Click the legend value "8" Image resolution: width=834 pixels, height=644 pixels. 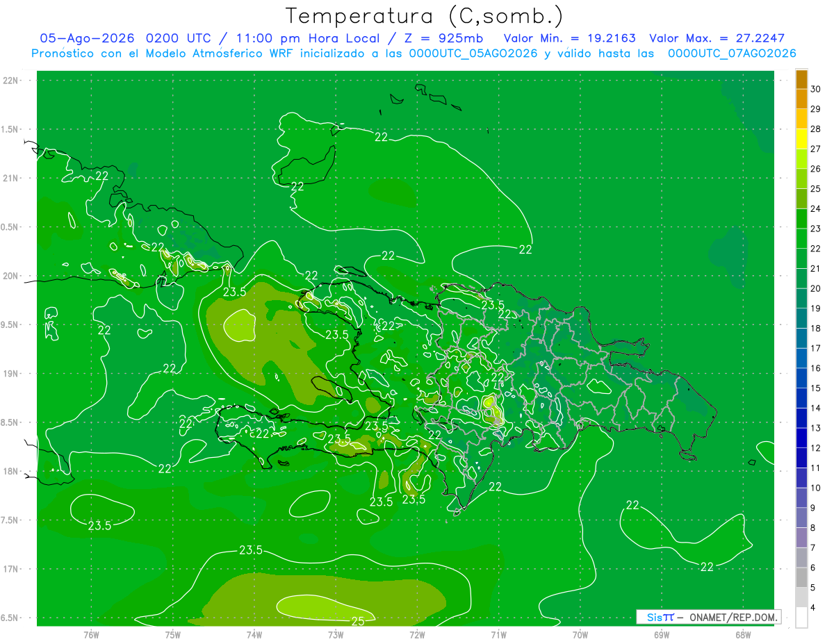(815, 528)
